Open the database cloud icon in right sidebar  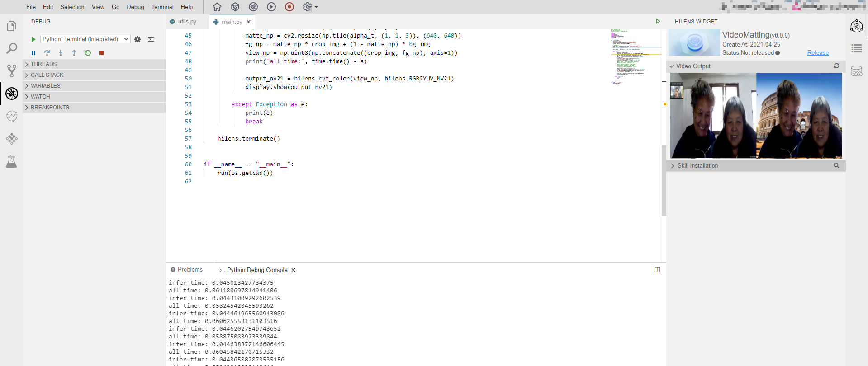pyautogui.click(x=857, y=71)
